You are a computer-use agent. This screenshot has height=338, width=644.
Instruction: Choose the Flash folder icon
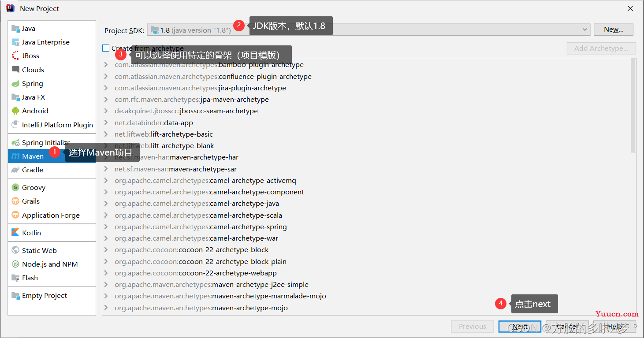pos(16,278)
